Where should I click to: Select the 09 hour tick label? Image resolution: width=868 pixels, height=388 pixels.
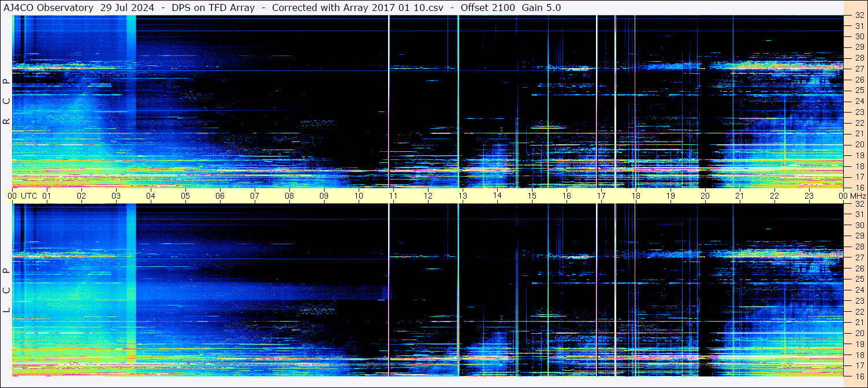click(x=324, y=196)
